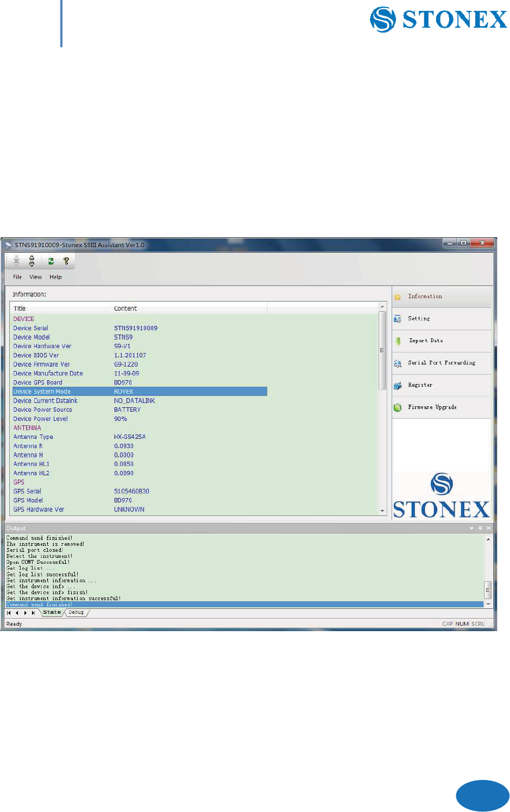510x812 pixels.
Task: Click 'Serial port closed!' output line
Action: (35, 550)
